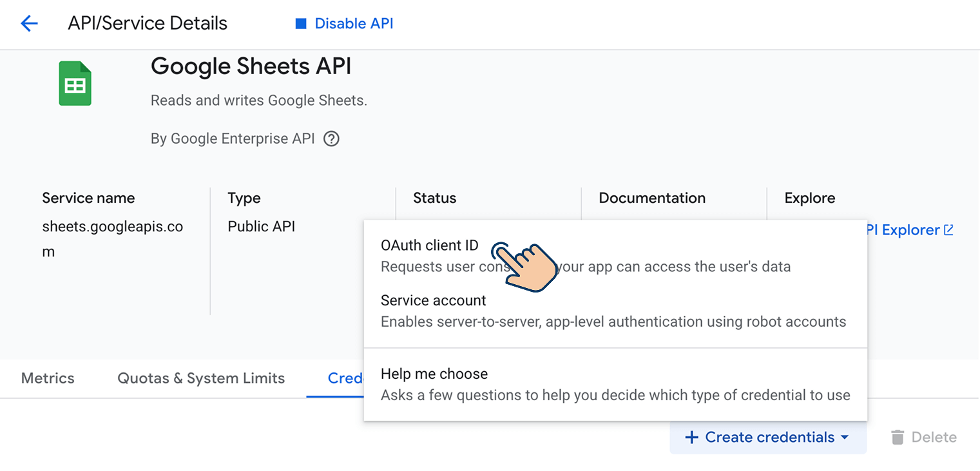Go back using the left arrow icon
The width and height of the screenshot is (980, 471).
pyautogui.click(x=30, y=24)
